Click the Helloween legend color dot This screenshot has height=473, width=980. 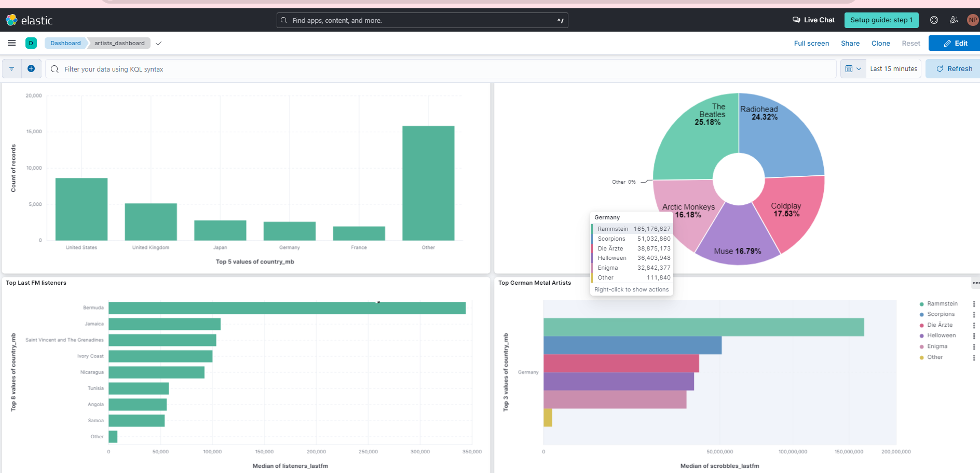pyautogui.click(x=921, y=336)
